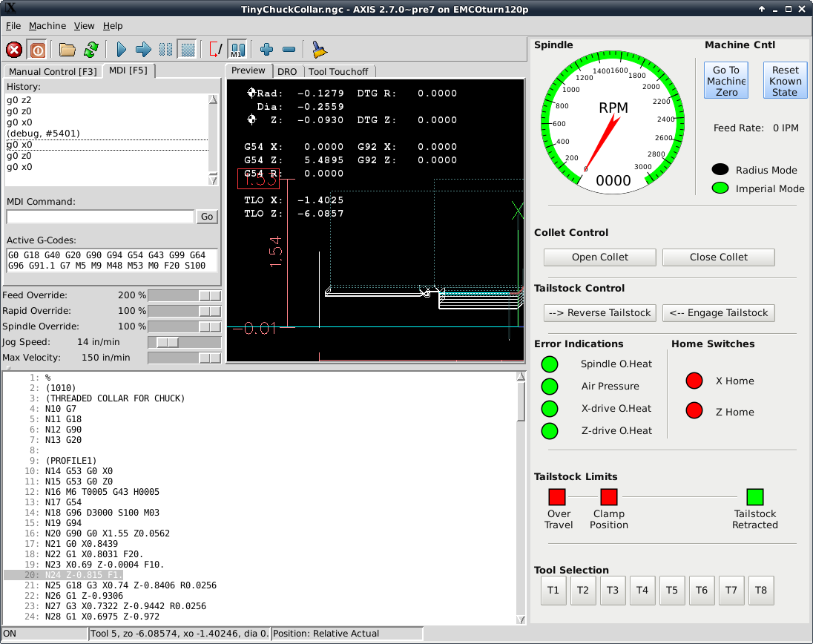813x644 pixels.
Task: Click G-code line 'N28 G1 X0.6975 Z-0.972'
Action: 102,616
